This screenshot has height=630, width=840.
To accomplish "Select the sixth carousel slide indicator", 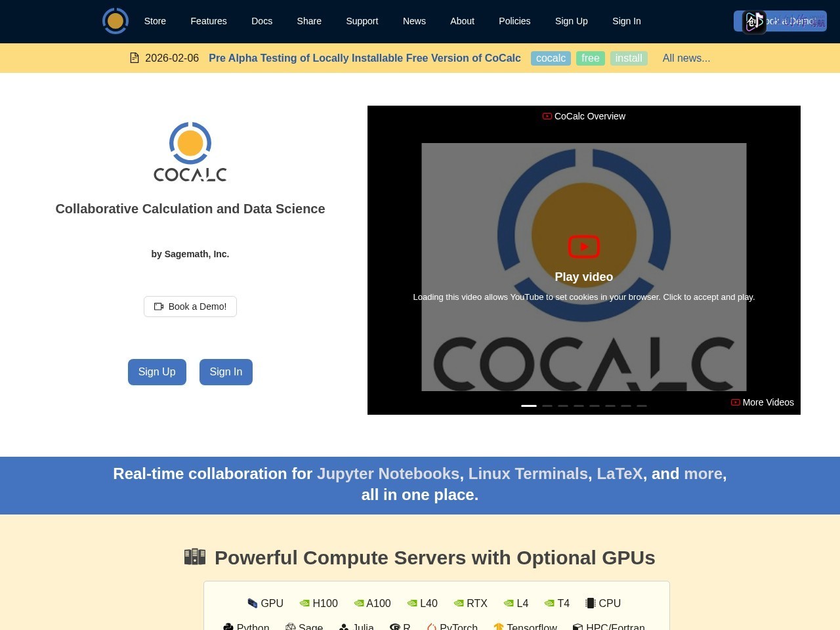I will 610,406.
